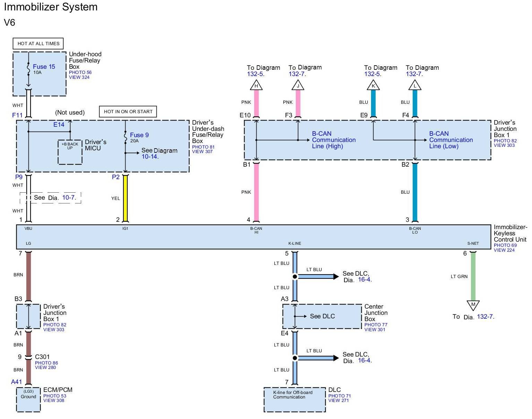
Task: Open the Fuse 15 link
Action: [x=44, y=67]
